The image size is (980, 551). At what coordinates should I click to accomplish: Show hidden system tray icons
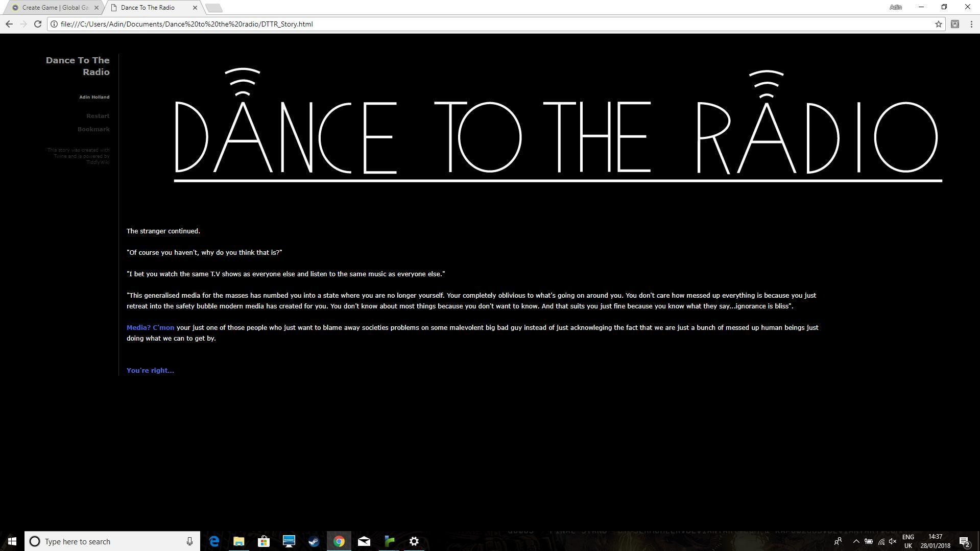coord(856,541)
